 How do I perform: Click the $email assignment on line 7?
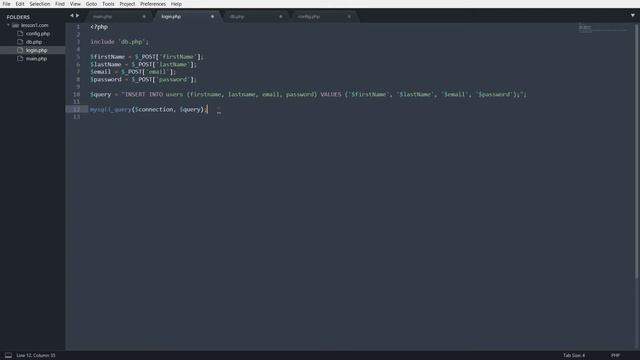click(133, 72)
